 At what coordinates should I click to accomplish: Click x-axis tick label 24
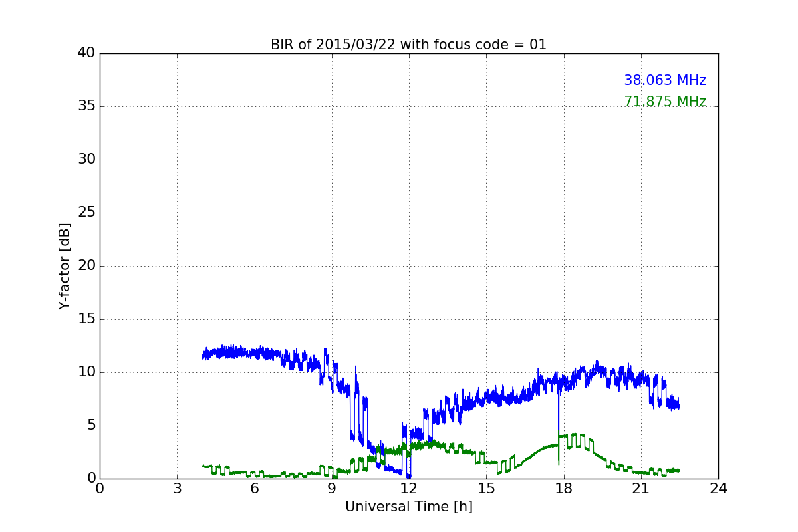pyautogui.click(x=718, y=489)
